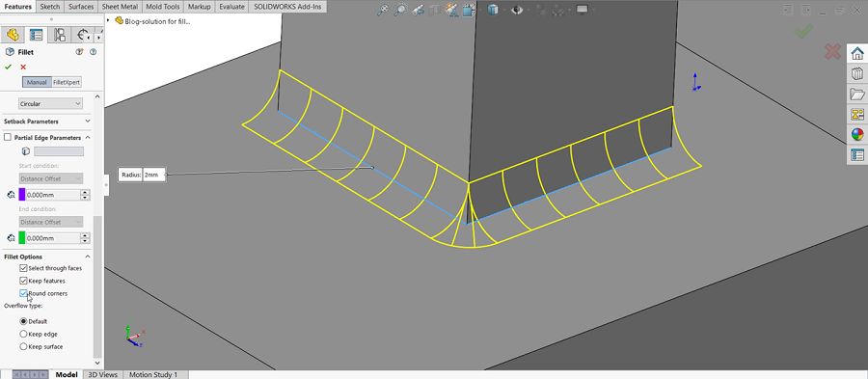Viewport: 868px width, 379px height.
Task: Toggle the Round corners checkbox
Action: coord(23,293)
